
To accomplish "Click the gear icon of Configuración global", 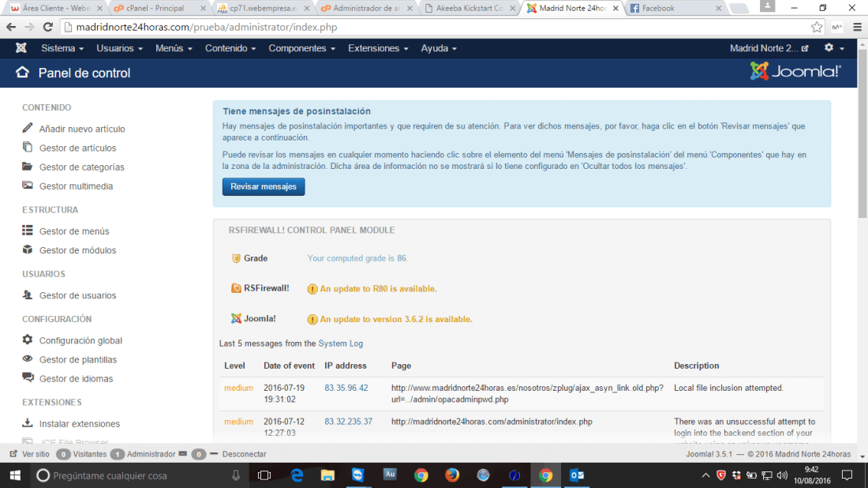I will coord(27,340).
